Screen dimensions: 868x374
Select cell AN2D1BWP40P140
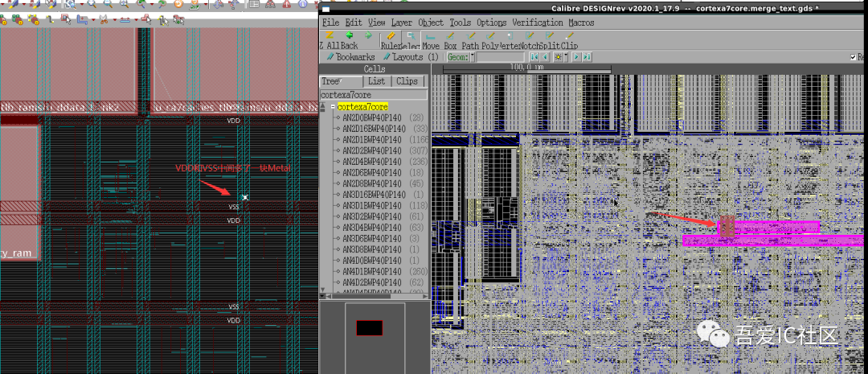(372, 140)
